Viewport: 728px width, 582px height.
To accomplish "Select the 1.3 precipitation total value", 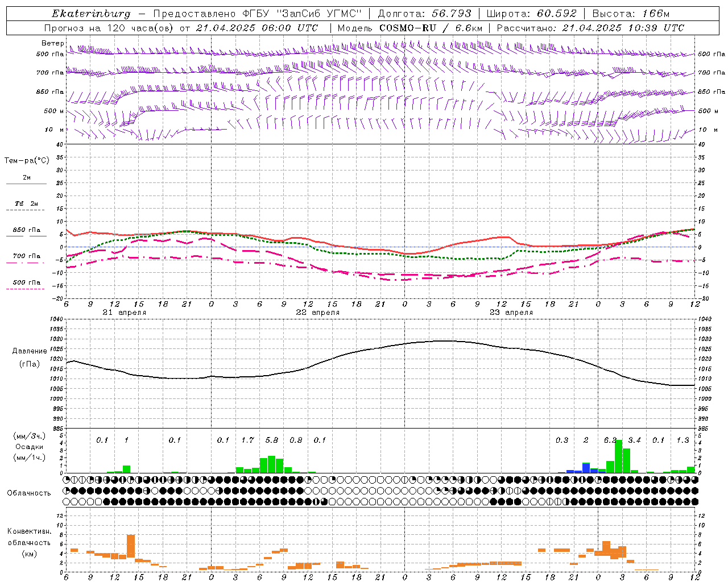I will [x=682, y=440].
